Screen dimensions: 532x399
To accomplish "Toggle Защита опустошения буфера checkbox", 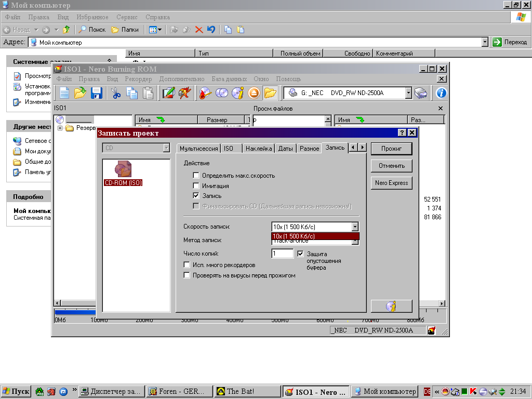I will [300, 254].
